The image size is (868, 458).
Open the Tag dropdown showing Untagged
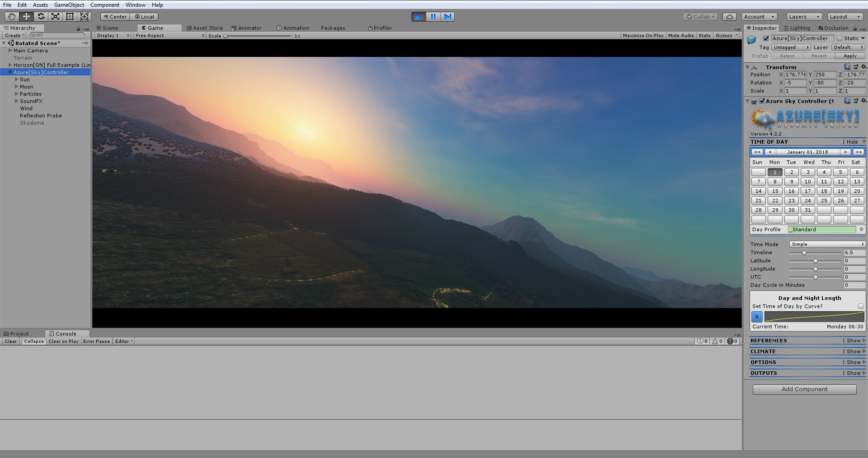tap(790, 47)
